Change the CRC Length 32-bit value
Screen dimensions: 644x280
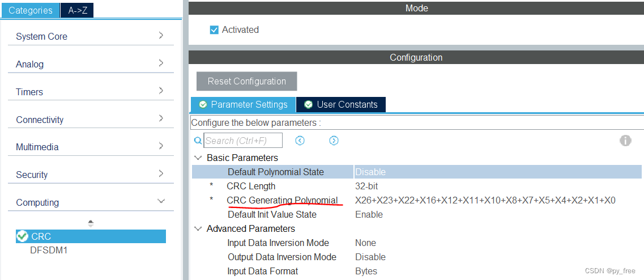[x=366, y=186]
